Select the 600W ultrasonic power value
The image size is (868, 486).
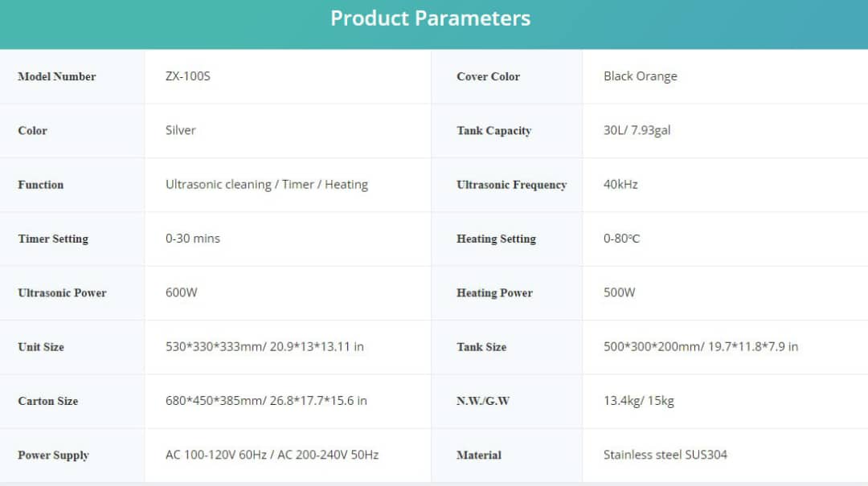[x=181, y=292]
